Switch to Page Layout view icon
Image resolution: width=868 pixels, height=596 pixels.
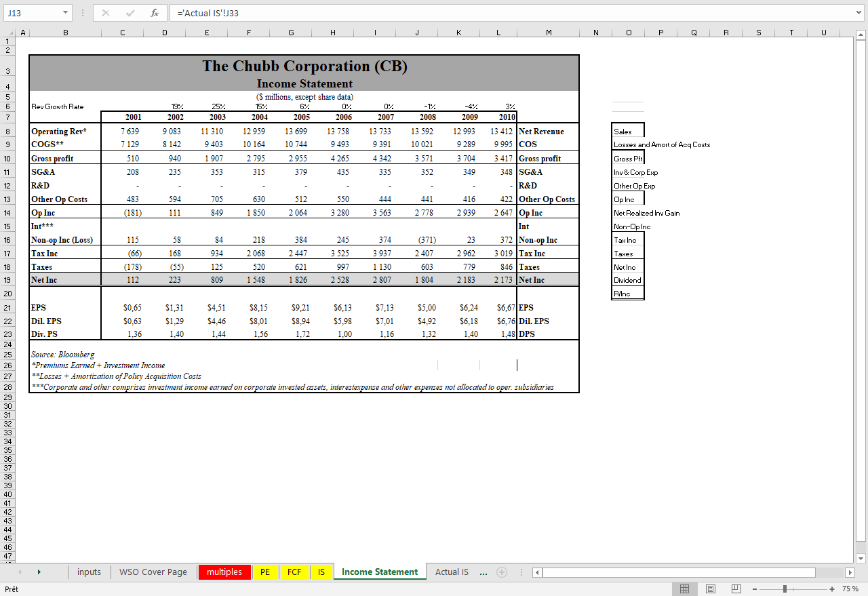tap(711, 589)
